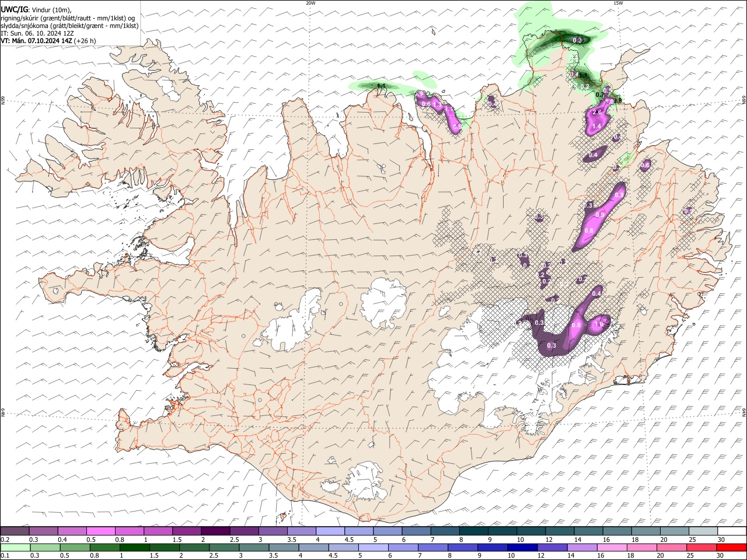Click the 'slydda/snjókoma' description line in the header
The width and height of the screenshot is (747, 560).
pyautogui.click(x=69, y=26)
